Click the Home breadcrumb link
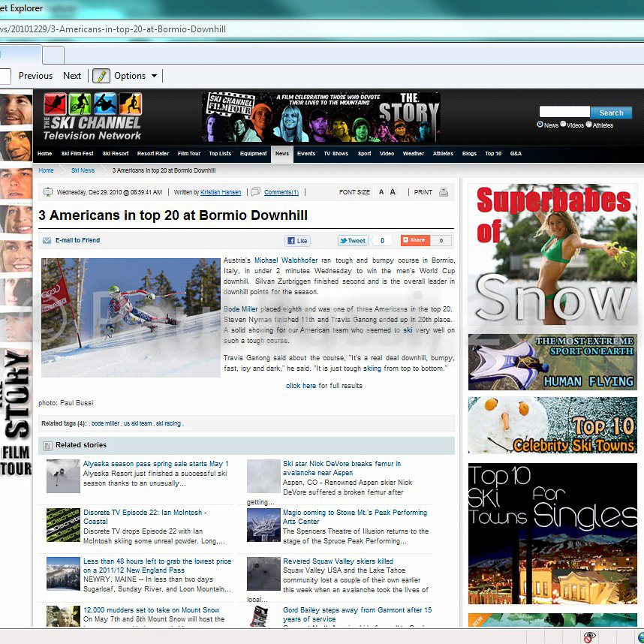Image resolution: width=644 pixels, height=644 pixels. 46,170
